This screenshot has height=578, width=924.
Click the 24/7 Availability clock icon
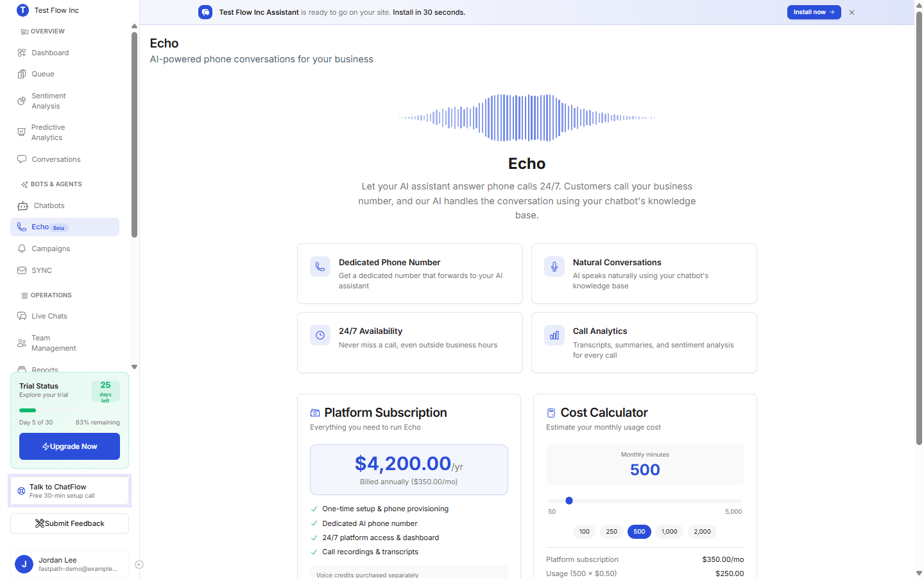(x=320, y=335)
